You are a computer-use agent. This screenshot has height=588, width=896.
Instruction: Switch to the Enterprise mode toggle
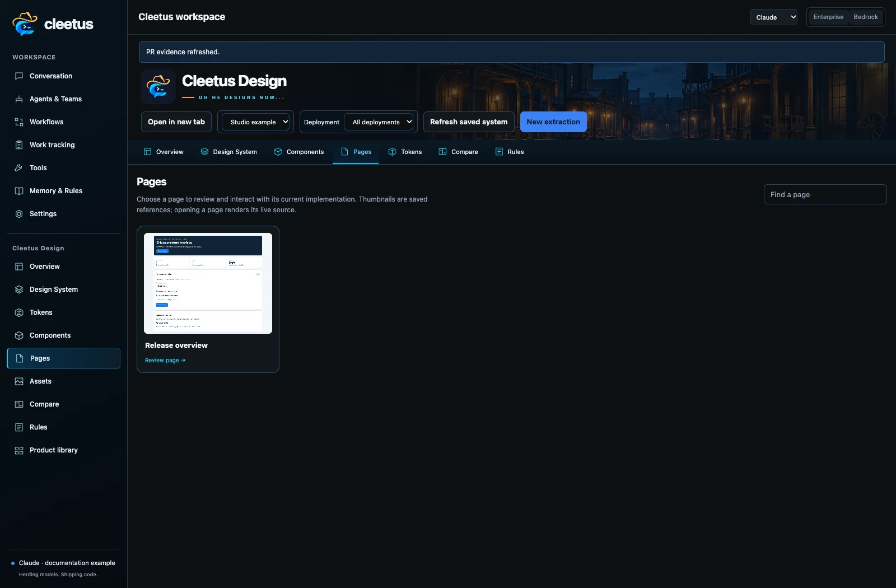[828, 17]
